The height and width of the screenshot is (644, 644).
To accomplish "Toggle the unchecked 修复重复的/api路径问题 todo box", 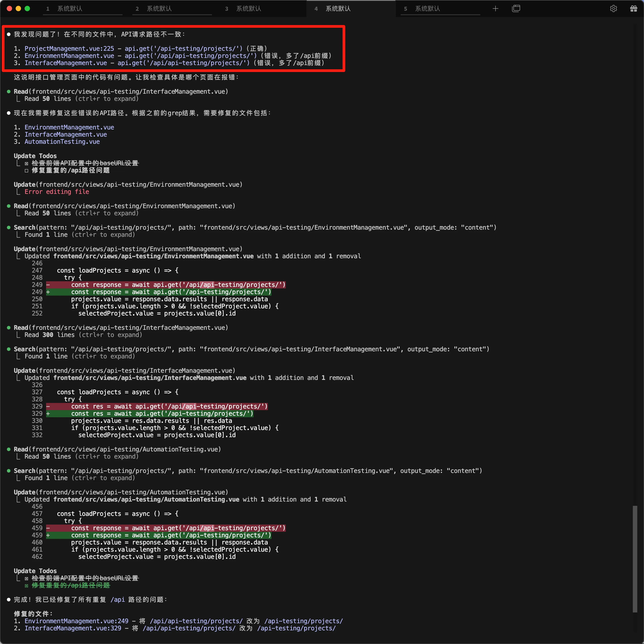I will 26,171.
